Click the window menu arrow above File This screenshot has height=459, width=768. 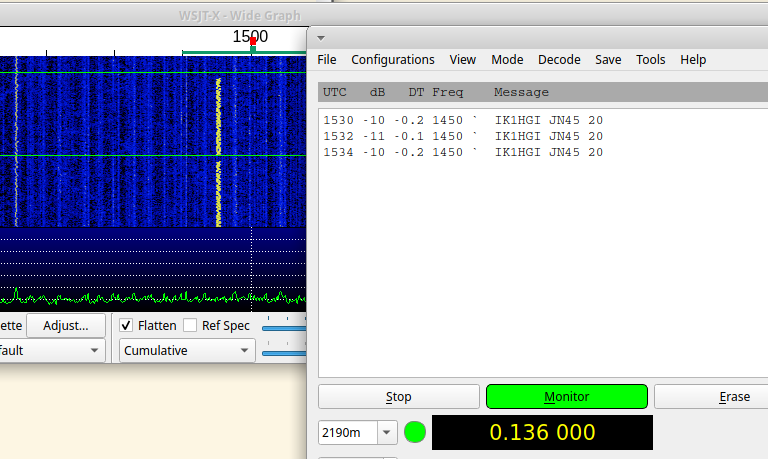tap(321, 38)
